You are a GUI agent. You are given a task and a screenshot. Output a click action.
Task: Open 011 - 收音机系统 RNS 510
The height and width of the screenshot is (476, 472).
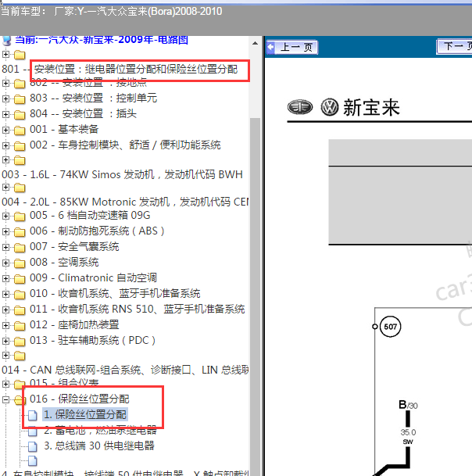coord(138,309)
